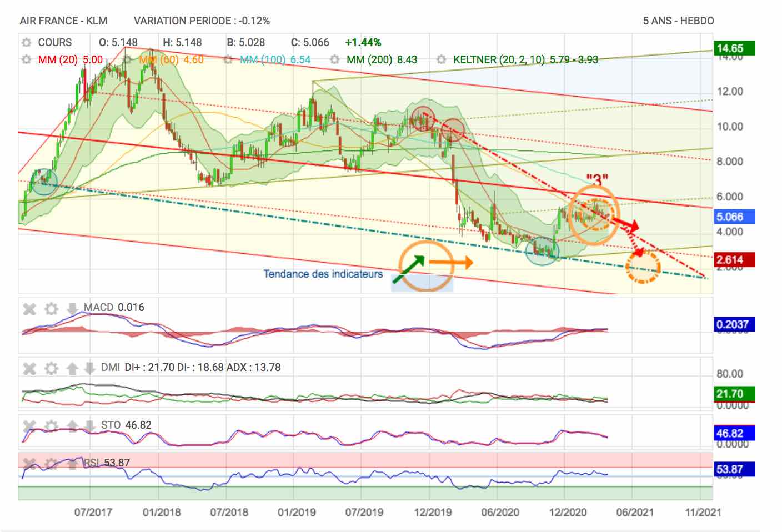
Task: Move MACD panel down with arrow
Action: (72, 309)
